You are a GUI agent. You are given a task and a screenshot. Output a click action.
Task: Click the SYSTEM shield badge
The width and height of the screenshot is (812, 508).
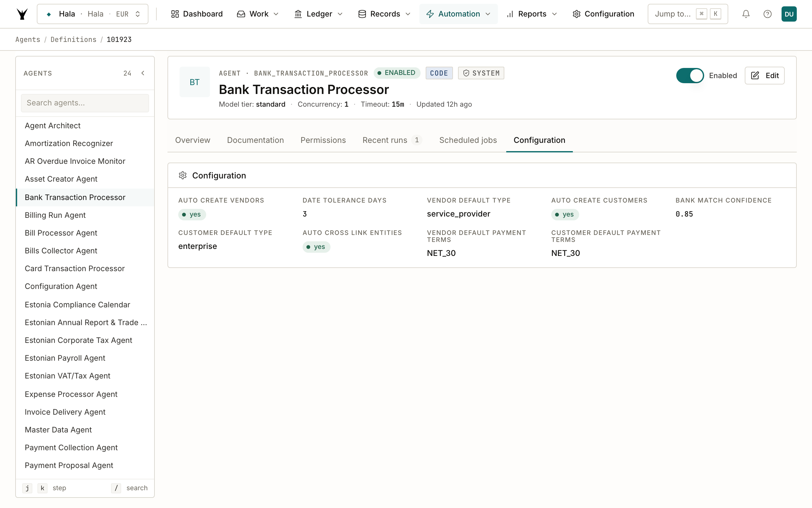[x=481, y=73]
